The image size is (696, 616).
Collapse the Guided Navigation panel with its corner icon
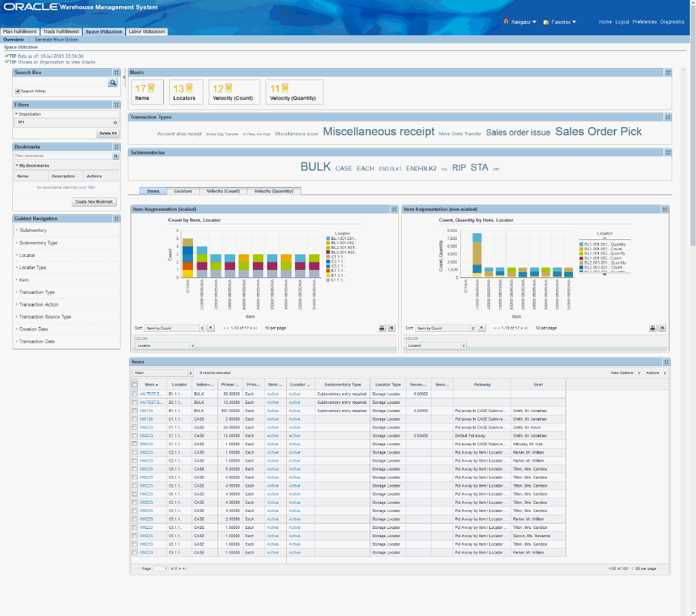[x=116, y=218]
